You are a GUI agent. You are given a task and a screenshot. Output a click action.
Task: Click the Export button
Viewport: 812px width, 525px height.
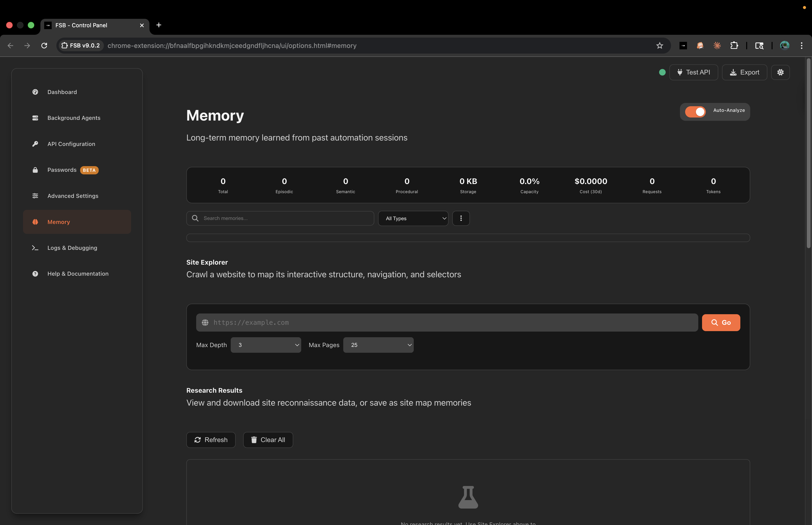(x=745, y=72)
